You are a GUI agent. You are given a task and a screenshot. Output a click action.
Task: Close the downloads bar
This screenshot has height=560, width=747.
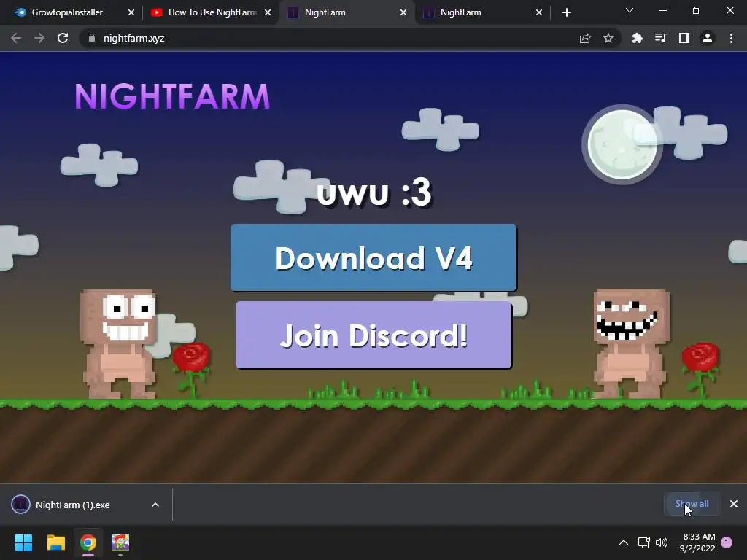pyautogui.click(x=734, y=504)
